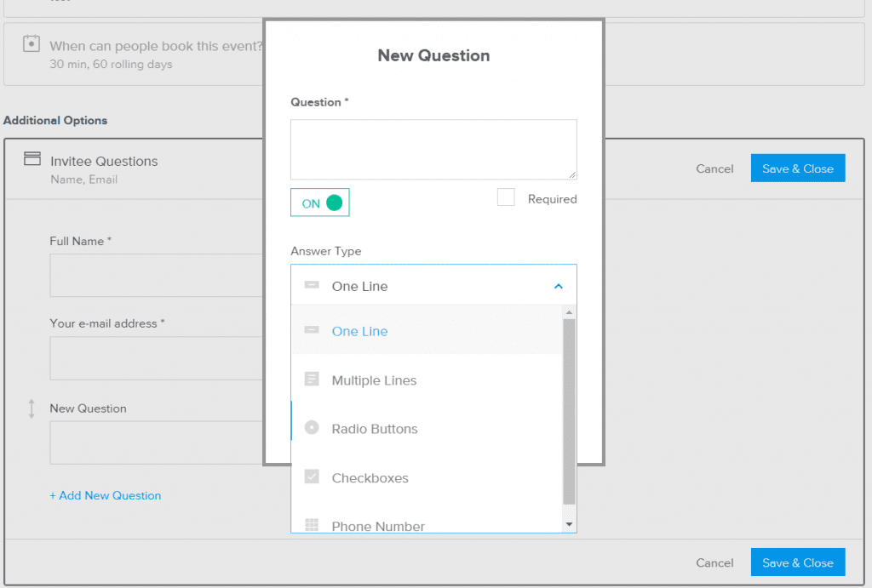The height and width of the screenshot is (588, 872).
Task: Toggle the ON switch off
Action: pos(320,203)
